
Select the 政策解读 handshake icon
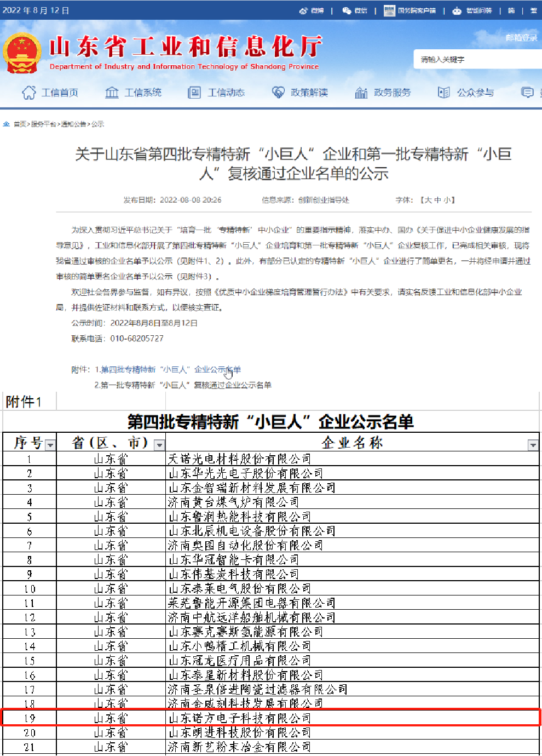pyautogui.click(x=279, y=93)
